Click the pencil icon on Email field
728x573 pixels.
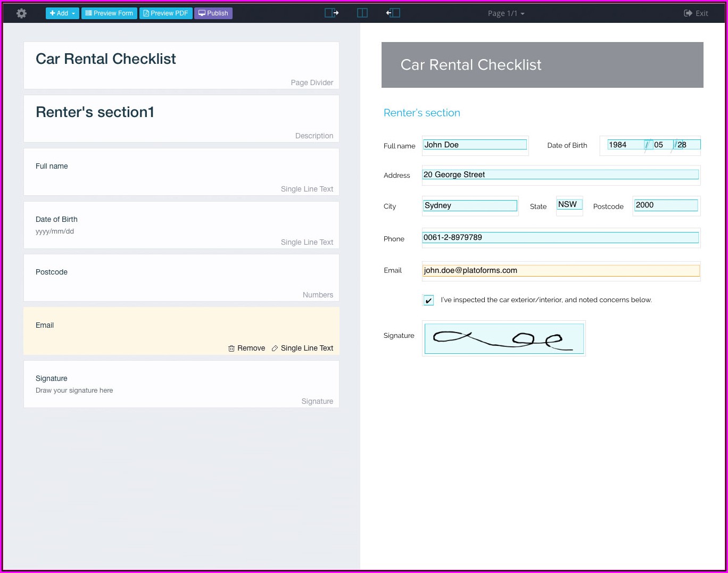(275, 348)
